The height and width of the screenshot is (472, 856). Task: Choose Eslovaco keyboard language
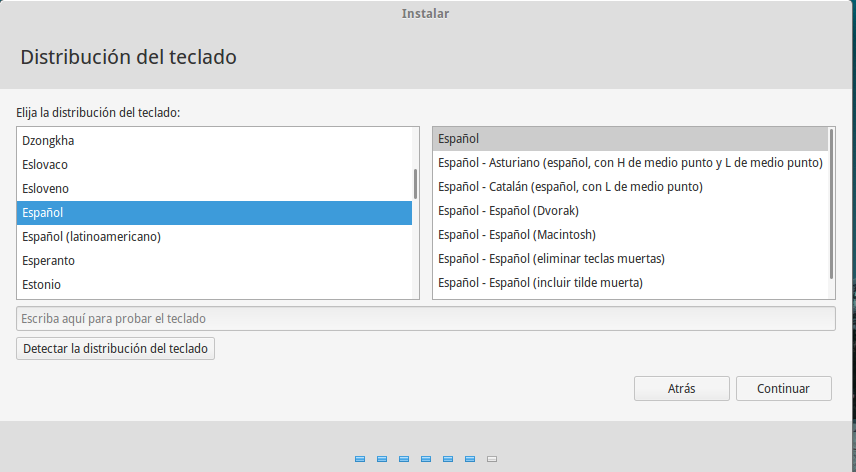[45, 165]
